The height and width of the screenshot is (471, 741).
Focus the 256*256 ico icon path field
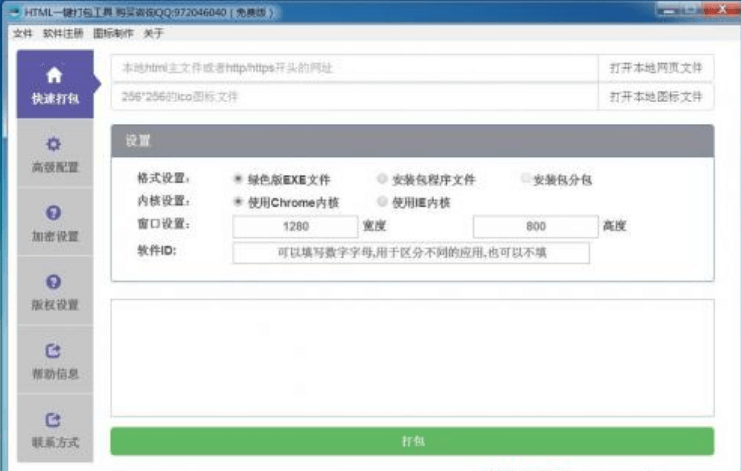355,97
